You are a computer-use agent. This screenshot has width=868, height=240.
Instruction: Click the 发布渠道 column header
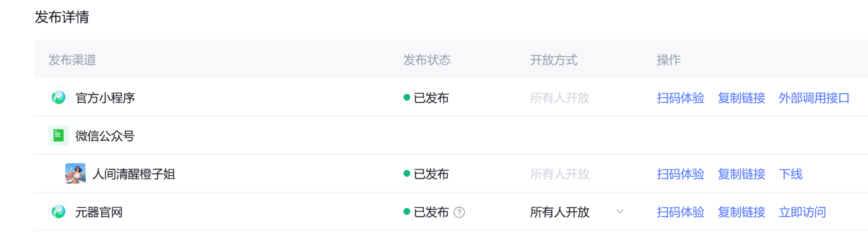72,60
